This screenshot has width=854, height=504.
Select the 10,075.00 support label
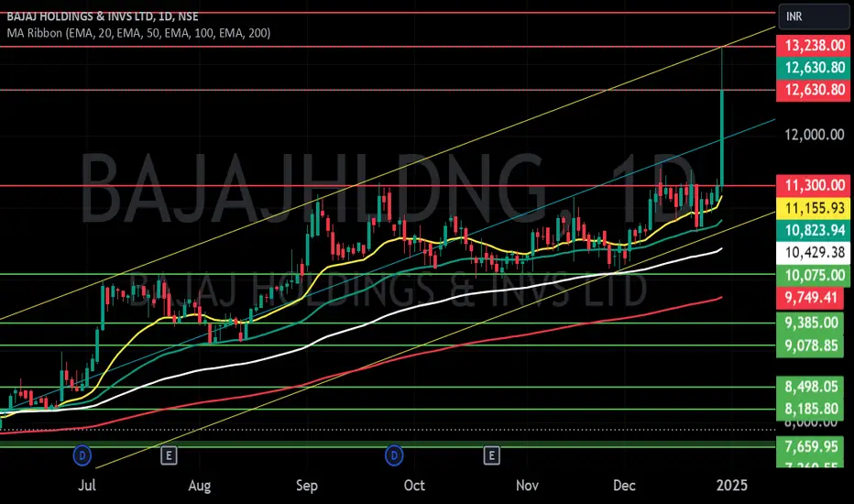pyautogui.click(x=813, y=275)
